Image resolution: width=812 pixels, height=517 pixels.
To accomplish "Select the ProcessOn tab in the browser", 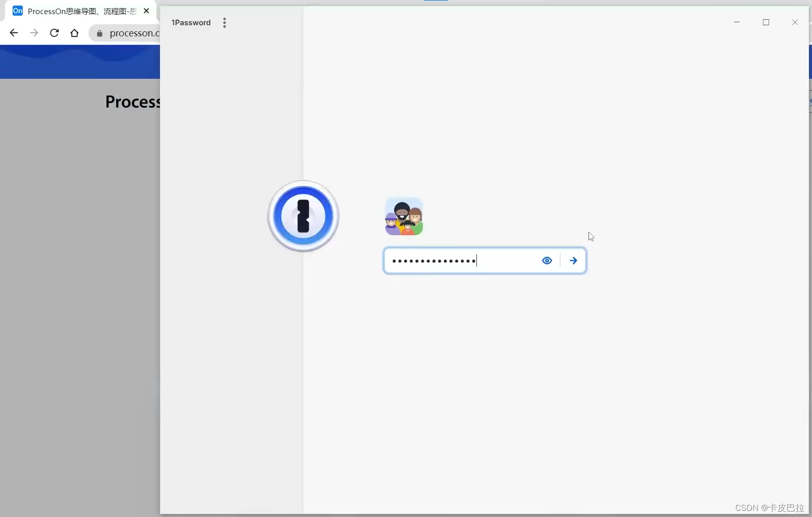I will (x=82, y=11).
